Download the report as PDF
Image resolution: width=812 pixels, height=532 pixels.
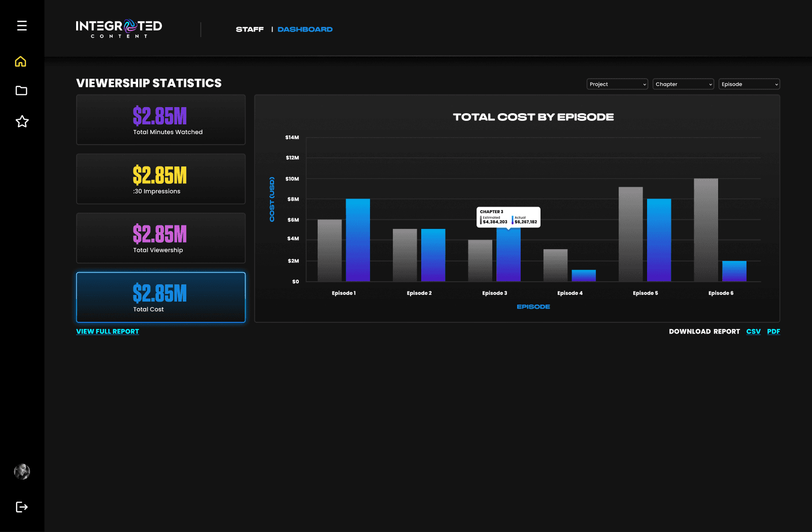tap(773, 331)
